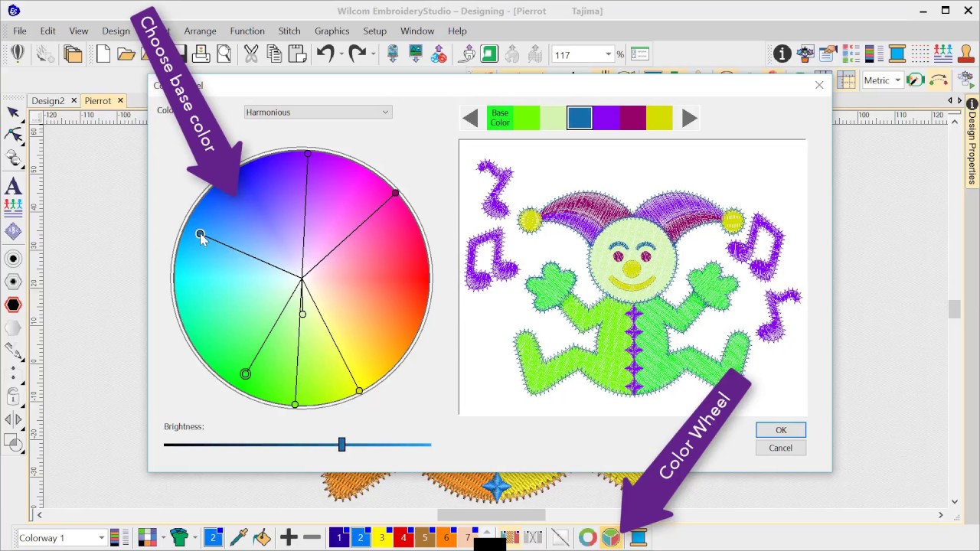This screenshot has height=551, width=980.
Task: Pick color 4 red in the palette
Action: click(403, 538)
